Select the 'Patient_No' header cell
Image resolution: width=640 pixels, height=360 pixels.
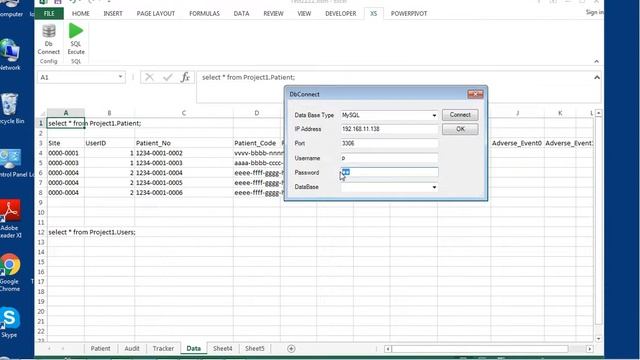tap(184, 143)
